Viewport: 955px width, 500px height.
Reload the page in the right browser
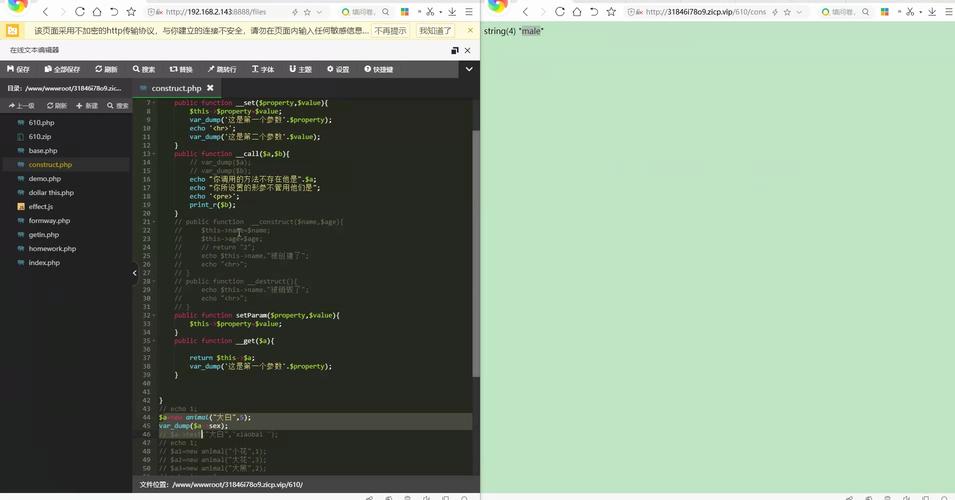560,12
